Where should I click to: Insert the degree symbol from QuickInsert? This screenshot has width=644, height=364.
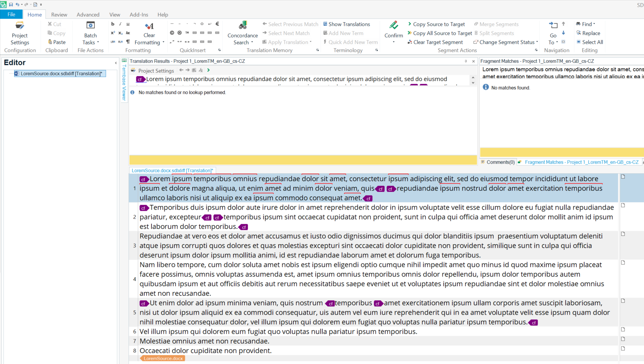tap(202, 24)
